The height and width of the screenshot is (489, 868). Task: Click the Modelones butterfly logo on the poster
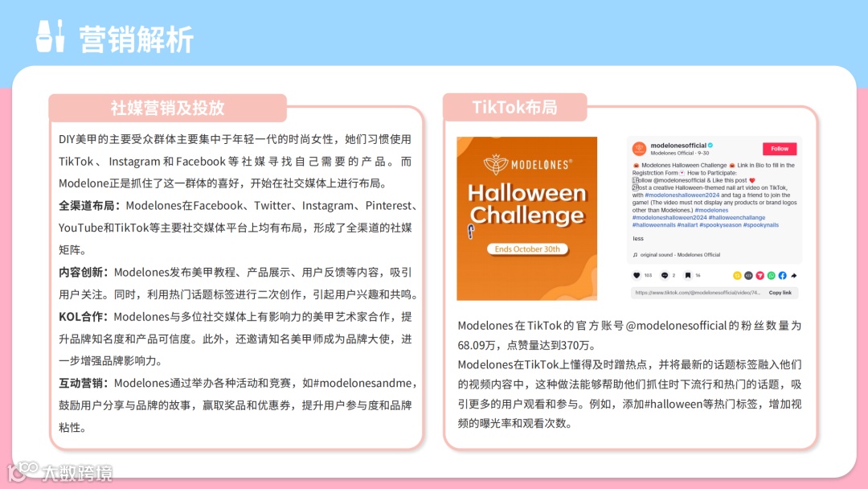[495, 165]
